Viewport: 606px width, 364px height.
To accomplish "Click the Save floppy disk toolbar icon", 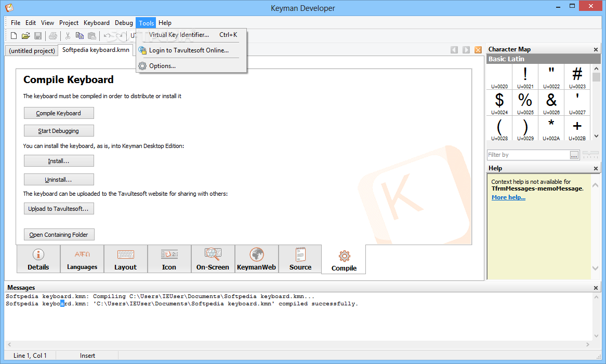I will tap(38, 36).
